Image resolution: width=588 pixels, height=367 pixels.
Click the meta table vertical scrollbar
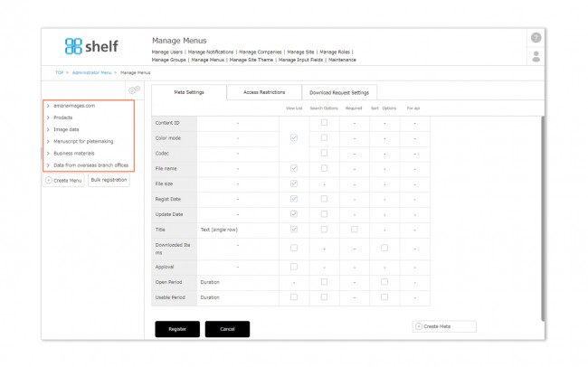tap(543, 218)
